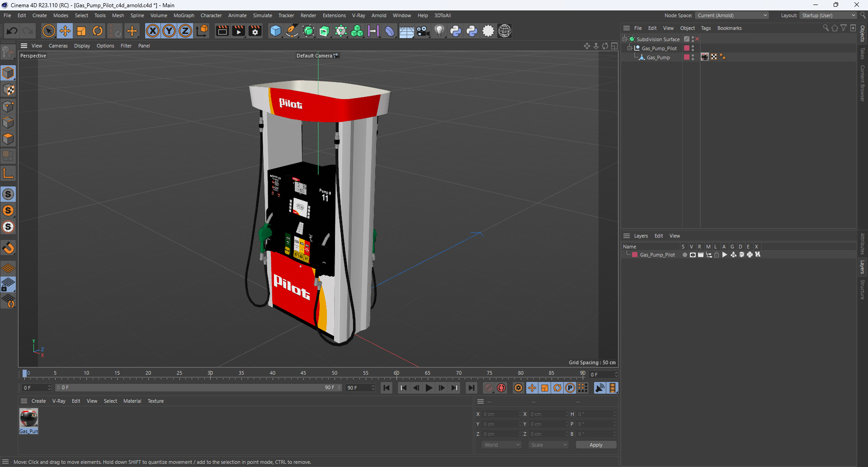Toggle Gas_Pump_Pilot layer lock

717,255
